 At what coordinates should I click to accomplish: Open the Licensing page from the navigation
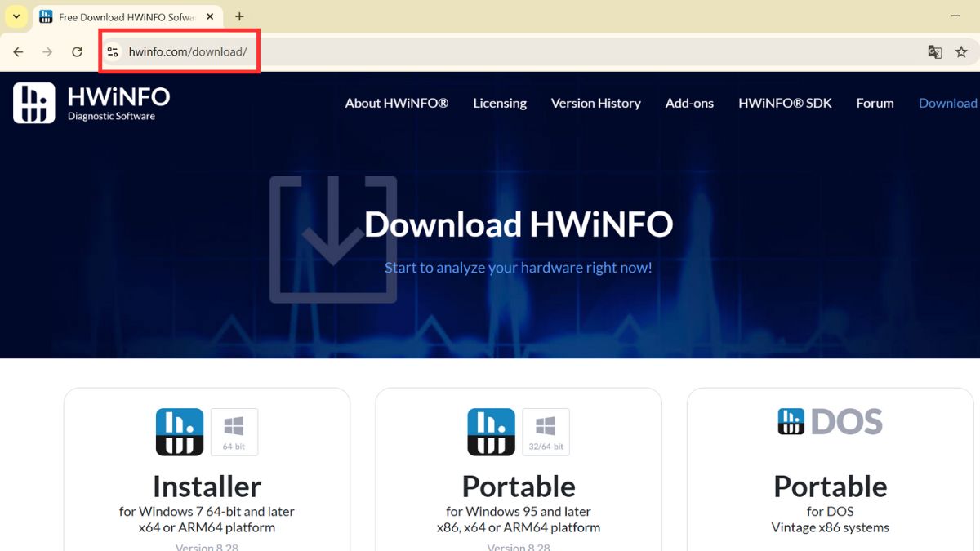(x=500, y=103)
